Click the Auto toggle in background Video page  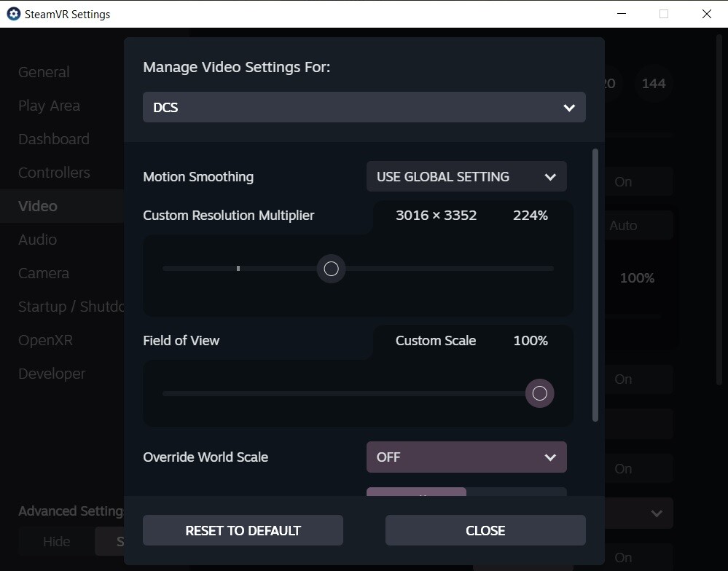point(639,225)
